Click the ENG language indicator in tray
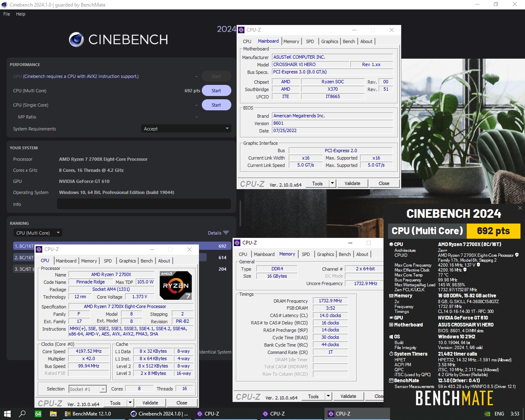The image size is (525, 420). [499, 414]
